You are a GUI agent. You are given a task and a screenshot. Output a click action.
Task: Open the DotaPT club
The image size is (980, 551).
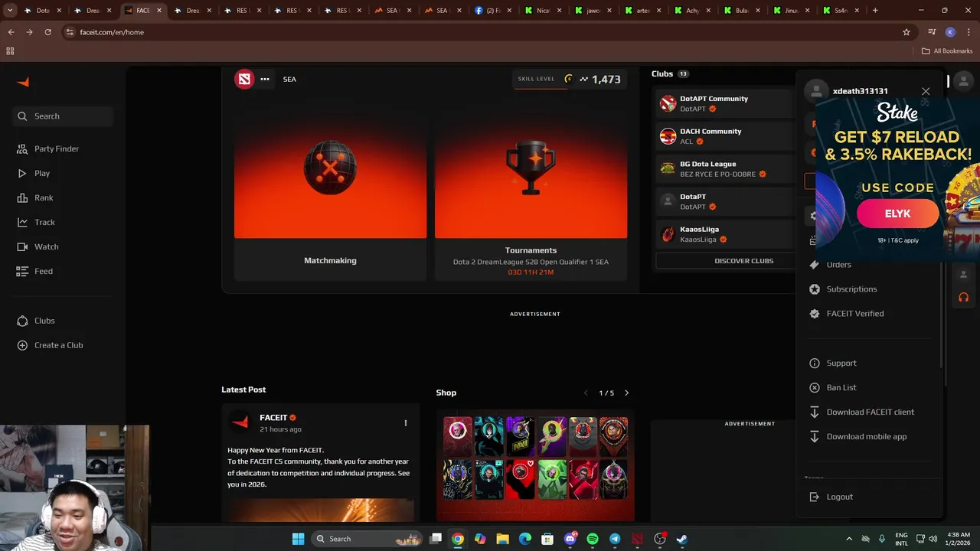coord(724,201)
